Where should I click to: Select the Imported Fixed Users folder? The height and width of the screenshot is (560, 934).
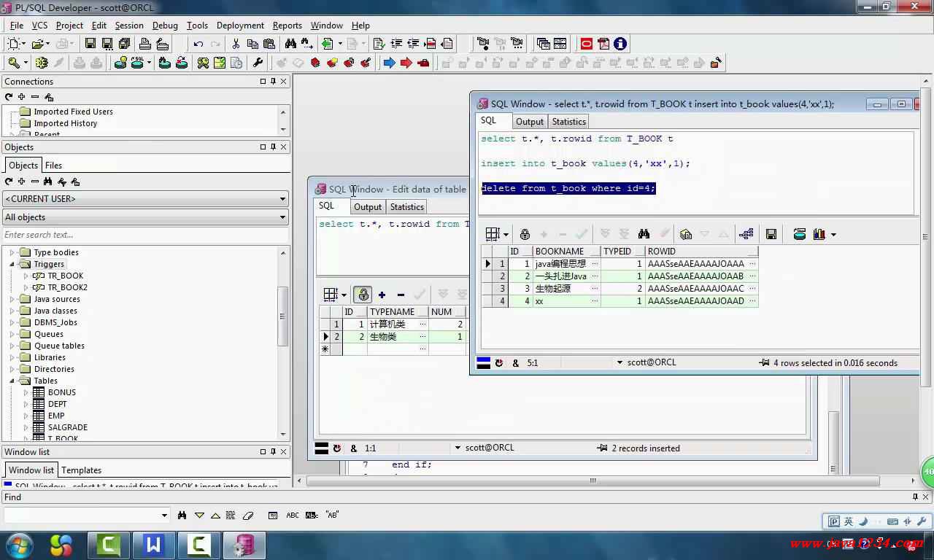point(73,112)
